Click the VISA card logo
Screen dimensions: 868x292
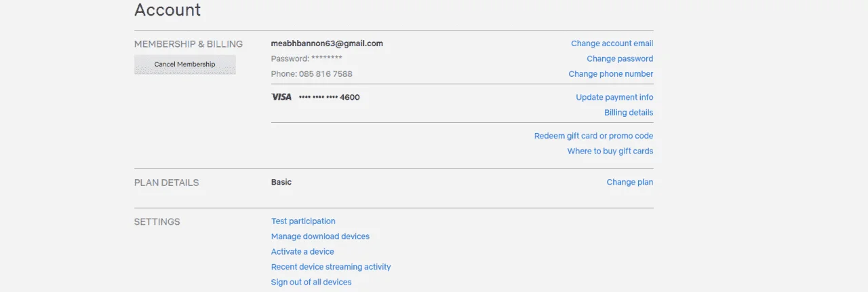tap(281, 97)
